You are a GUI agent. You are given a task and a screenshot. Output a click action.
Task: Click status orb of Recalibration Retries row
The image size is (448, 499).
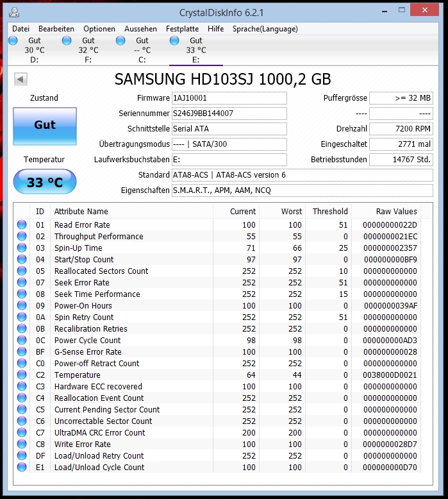click(22, 328)
